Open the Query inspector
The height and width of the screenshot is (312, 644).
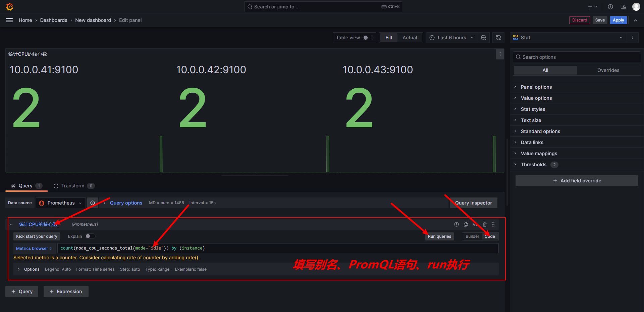point(473,203)
